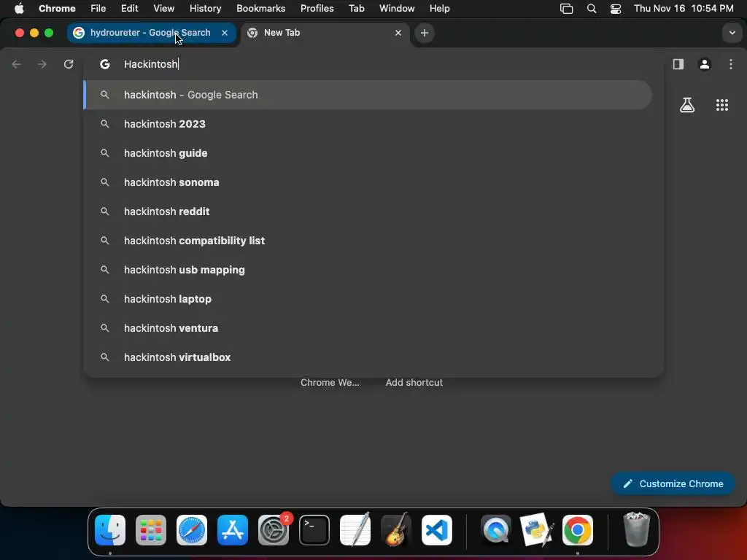Screen dimensions: 747x560
Task: Select the New Tab tab
Action: click(x=325, y=33)
